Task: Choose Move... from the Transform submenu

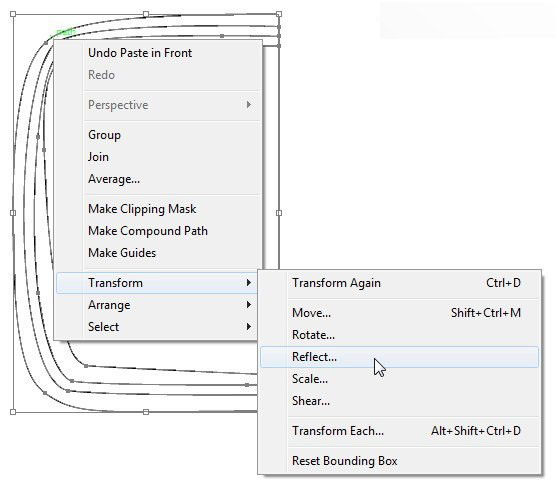Action: 399,313
